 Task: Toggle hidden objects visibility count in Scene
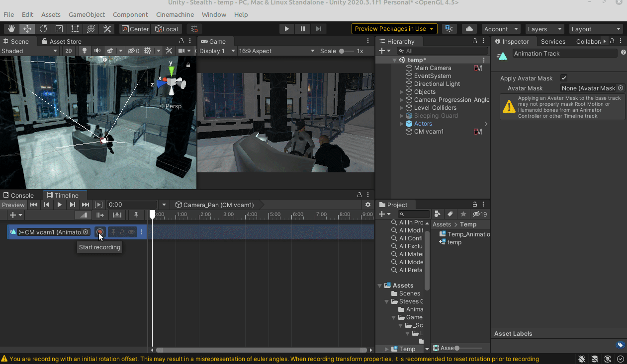click(133, 51)
